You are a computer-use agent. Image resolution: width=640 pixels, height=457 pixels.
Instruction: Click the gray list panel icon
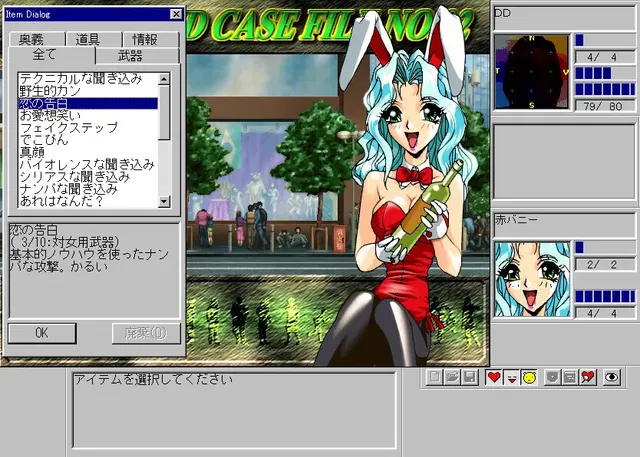[570, 377]
